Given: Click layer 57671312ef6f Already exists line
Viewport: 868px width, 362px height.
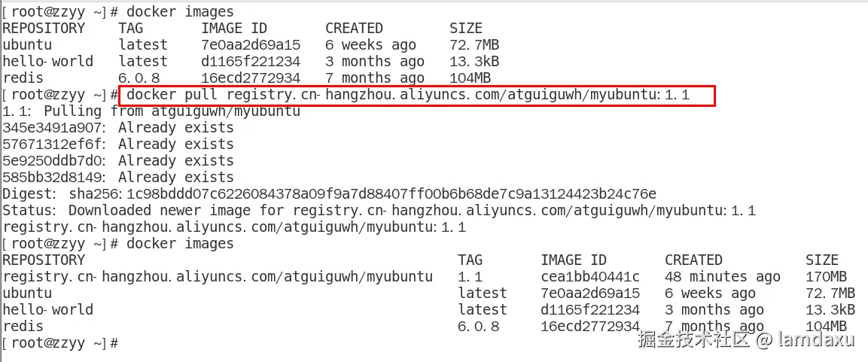Looking at the screenshot, I should point(118,144).
